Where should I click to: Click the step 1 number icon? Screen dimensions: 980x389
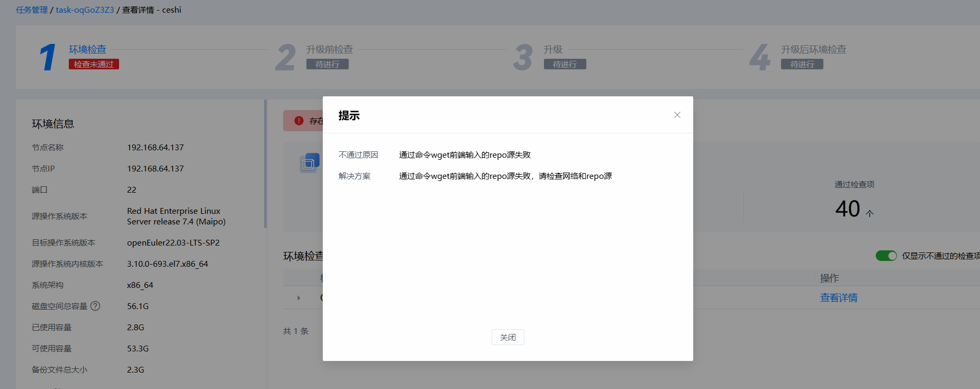pos(48,57)
